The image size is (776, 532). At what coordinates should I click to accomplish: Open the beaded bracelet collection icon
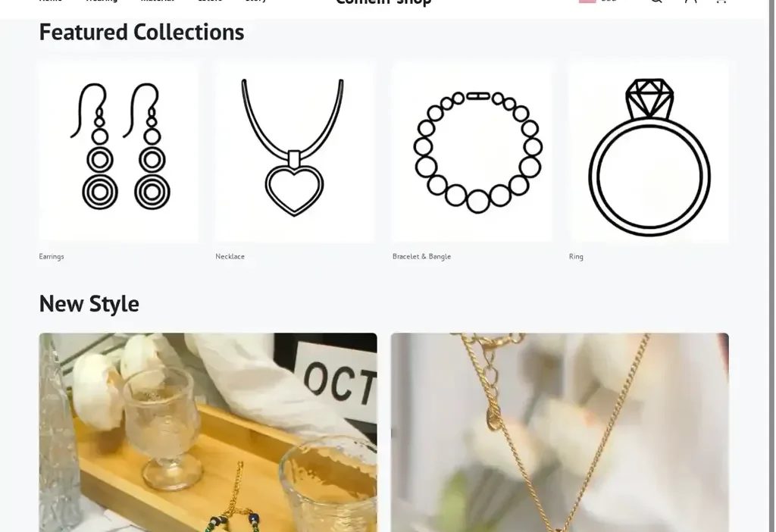tap(471, 152)
